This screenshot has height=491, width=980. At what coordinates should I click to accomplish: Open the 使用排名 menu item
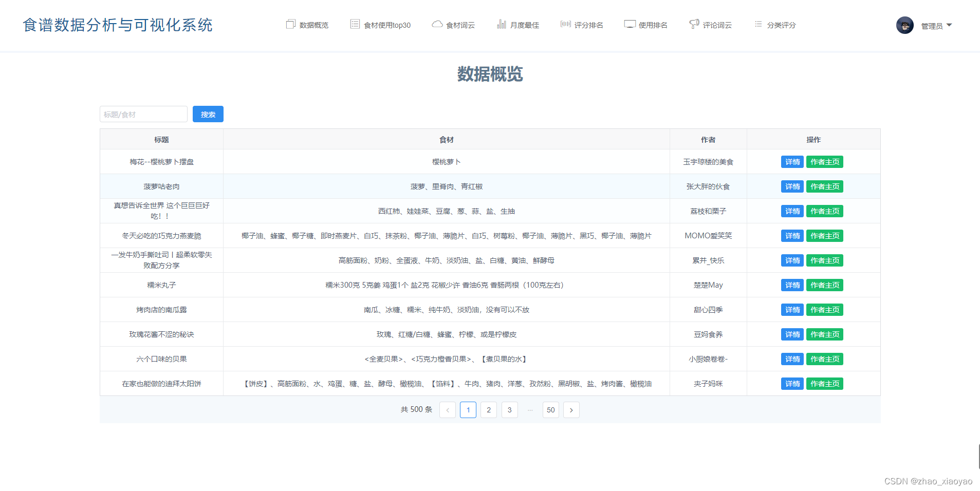coord(646,25)
